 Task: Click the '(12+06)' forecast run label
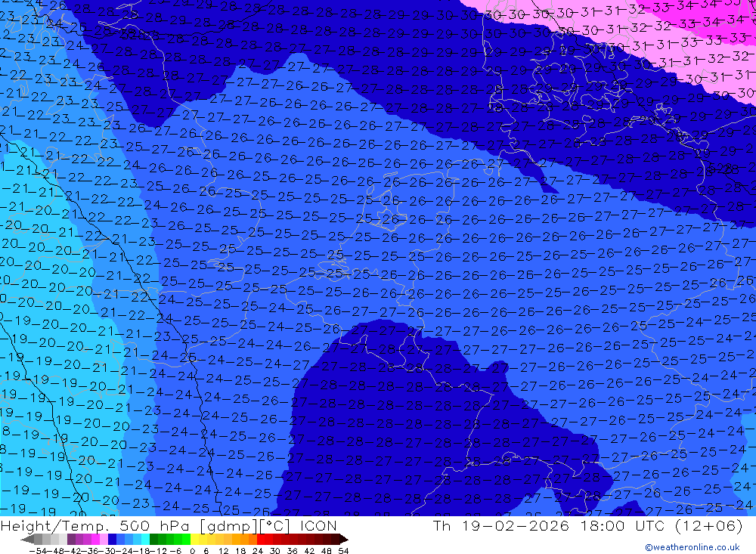[708, 526]
